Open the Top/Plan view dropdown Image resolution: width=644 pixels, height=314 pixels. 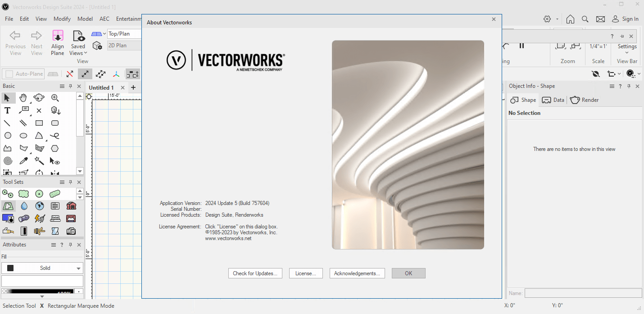124,34
